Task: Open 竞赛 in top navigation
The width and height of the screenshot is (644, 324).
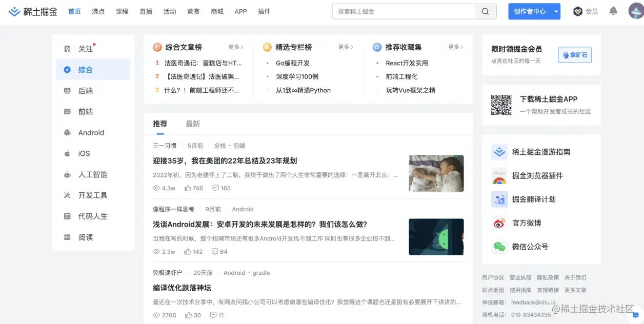Action: tap(193, 11)
